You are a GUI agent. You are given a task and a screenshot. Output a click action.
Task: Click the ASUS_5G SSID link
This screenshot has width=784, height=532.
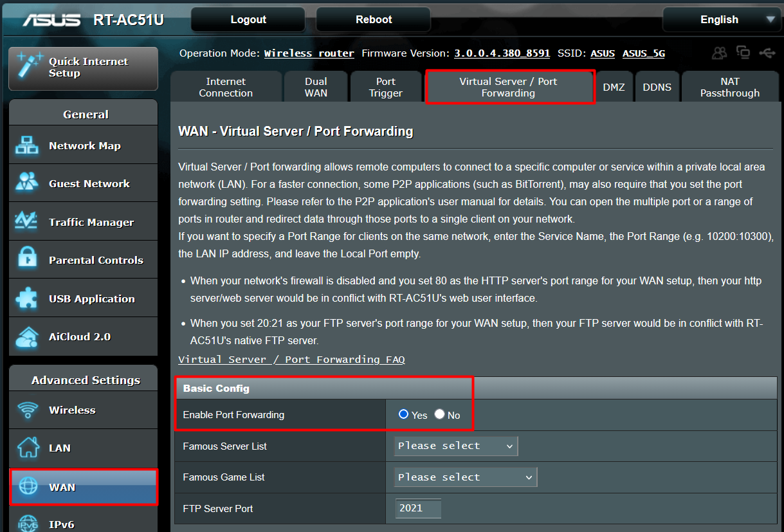[644, 53]
